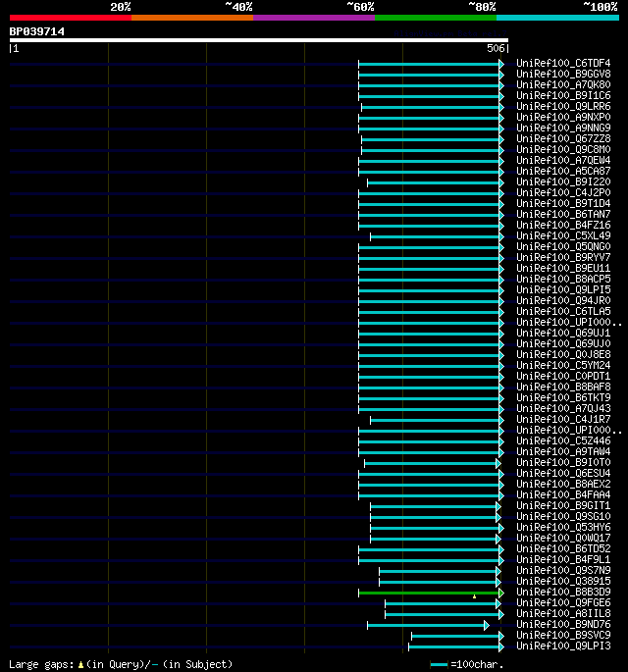This screenshot has height=672, width=628.
Task: Pick the UniRef100_B6TKT9 hit name
Action: click(x=563, y=397)
